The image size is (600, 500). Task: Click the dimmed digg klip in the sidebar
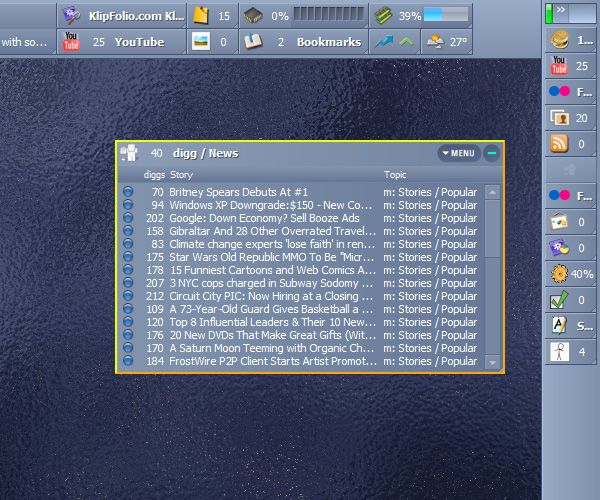point(570,170)
